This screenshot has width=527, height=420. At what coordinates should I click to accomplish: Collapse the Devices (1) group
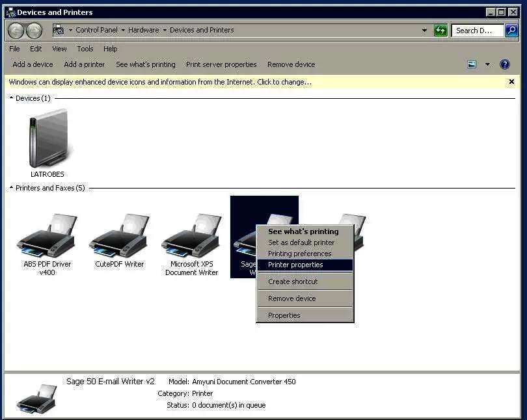point(11,98)
